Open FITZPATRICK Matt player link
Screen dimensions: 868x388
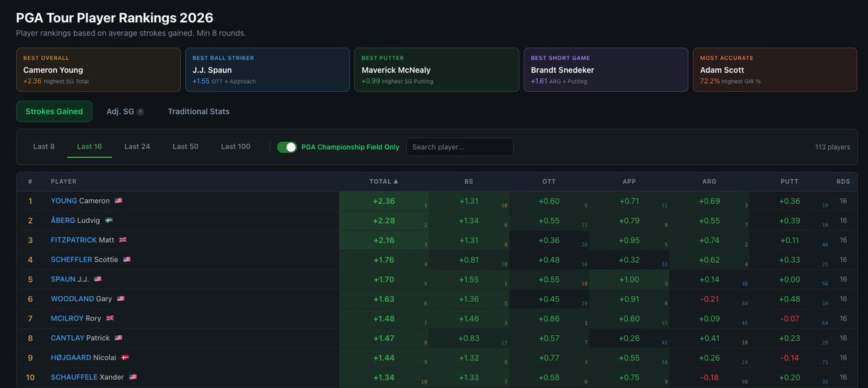click(82, 240)
